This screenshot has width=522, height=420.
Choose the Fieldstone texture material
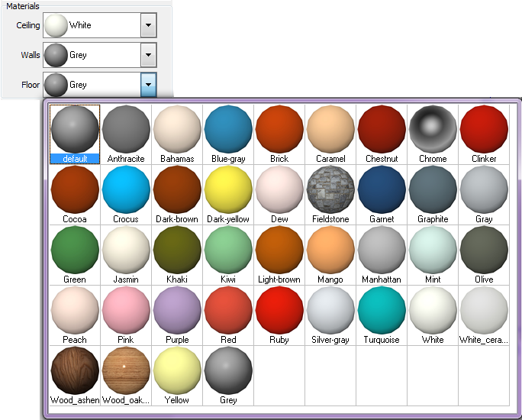click(x=330, y=189)
